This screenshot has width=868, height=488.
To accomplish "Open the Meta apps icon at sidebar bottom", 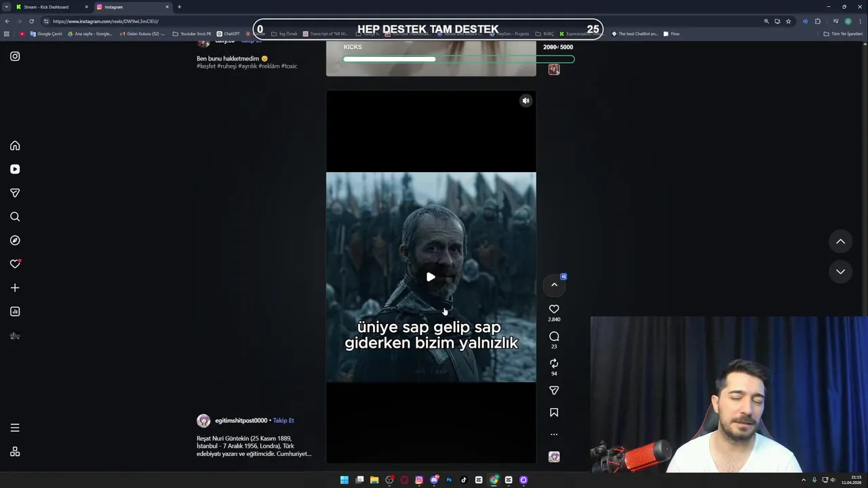I will click(15, 452).
